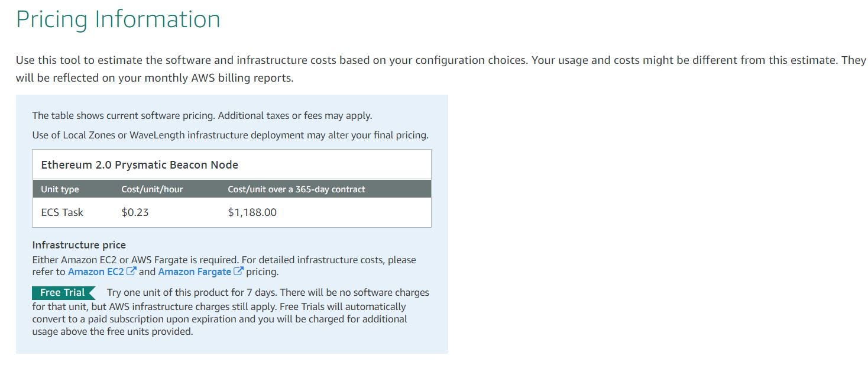Open the Amazon EC2 pricing link
This screenshot has height=365, width=868.
click(x=96, y=272)
